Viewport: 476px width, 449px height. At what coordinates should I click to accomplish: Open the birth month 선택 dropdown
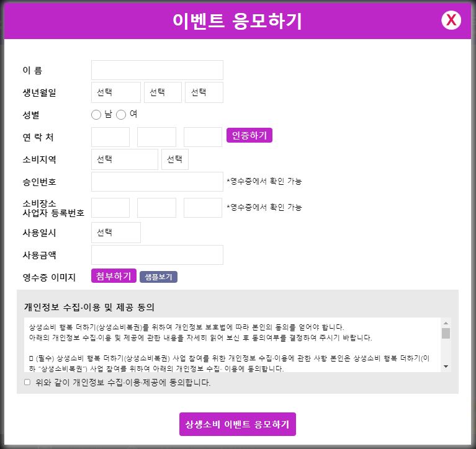pyautogui.click(x=163, y=92)
